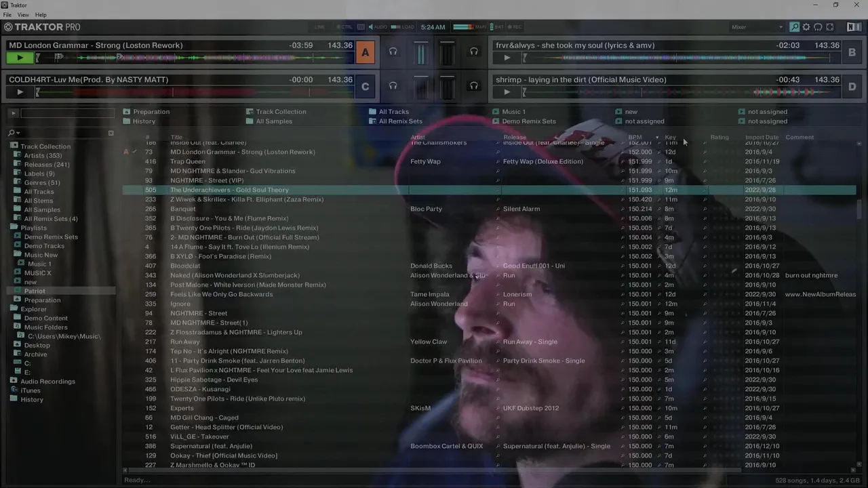This screenshot has height=488, width=868.
Task: Select the All Remix Sets favorite
Action: pyautogui.click(x=396, y=121)
